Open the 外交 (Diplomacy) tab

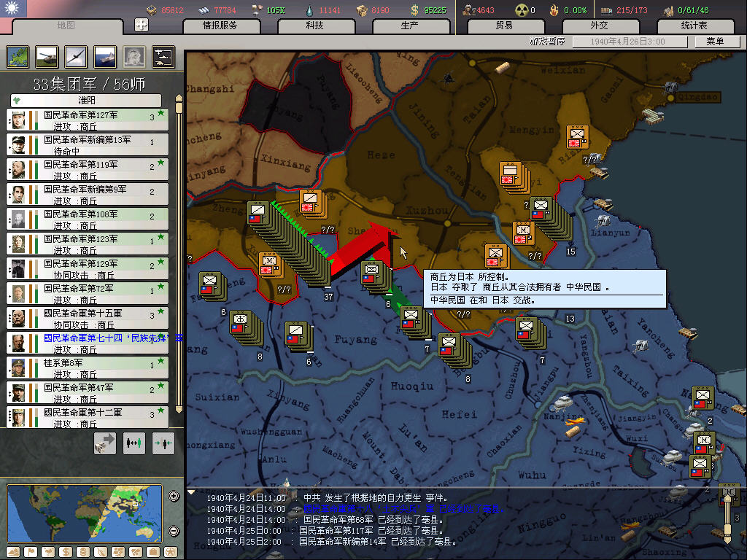[600, 26]
